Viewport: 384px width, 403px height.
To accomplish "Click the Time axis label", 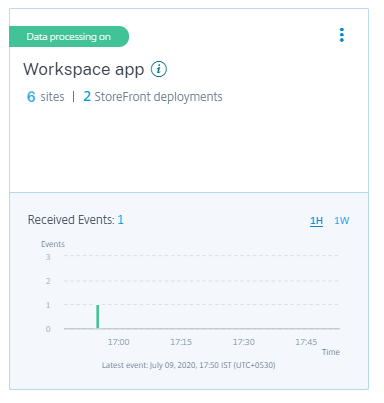I will pyautogui.click(x=331, y=352).
